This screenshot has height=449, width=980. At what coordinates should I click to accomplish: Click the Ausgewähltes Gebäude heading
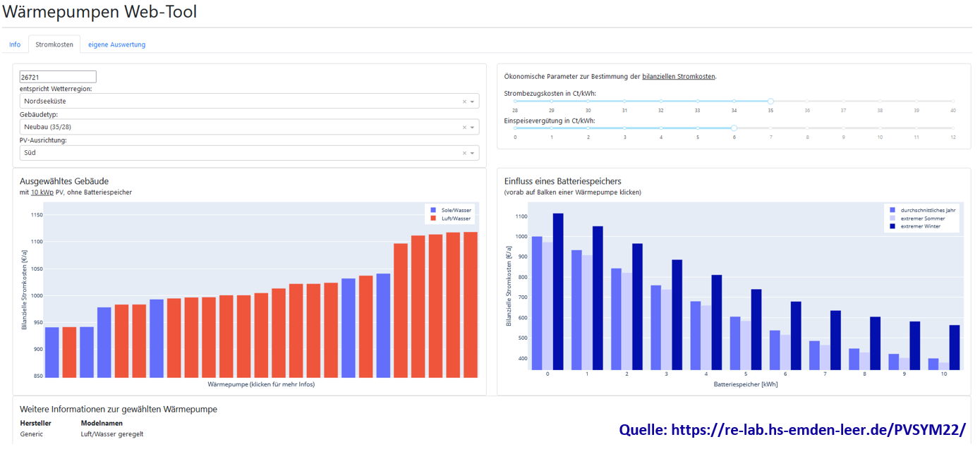tap(64, 181)
